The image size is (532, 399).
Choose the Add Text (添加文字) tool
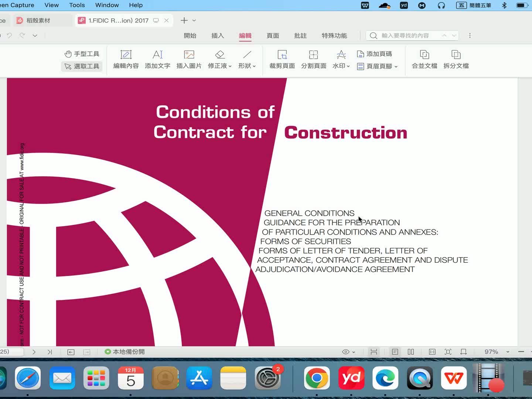[157, 59]
